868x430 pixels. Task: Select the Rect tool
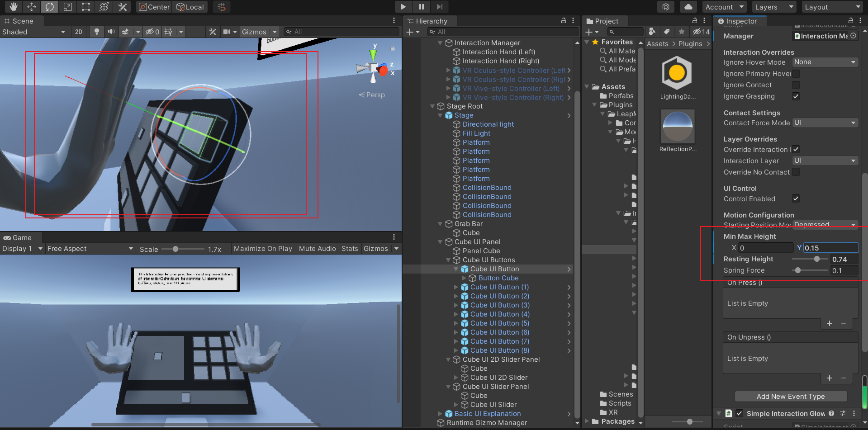(85, 7)
